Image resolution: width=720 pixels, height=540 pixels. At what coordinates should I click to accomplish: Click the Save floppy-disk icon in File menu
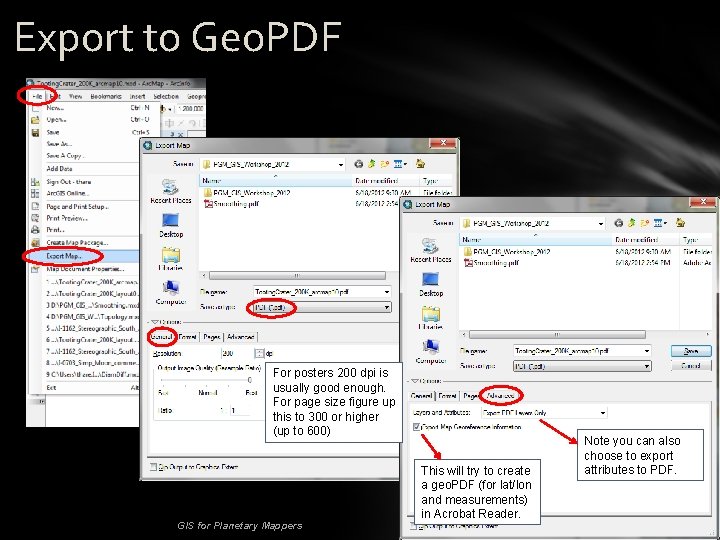(x=35, y=132)
